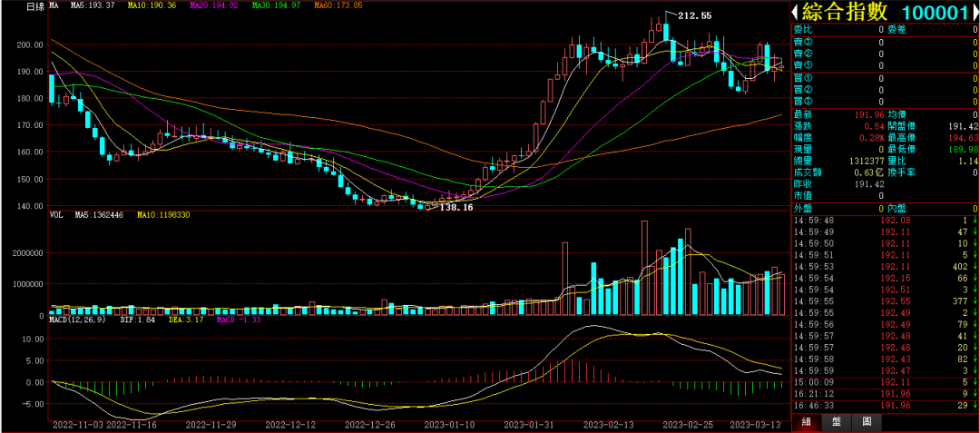Select the 14:59:53 trade with volume 402
Viewport: 980px width, 433px height.
(x=882, y=266)
